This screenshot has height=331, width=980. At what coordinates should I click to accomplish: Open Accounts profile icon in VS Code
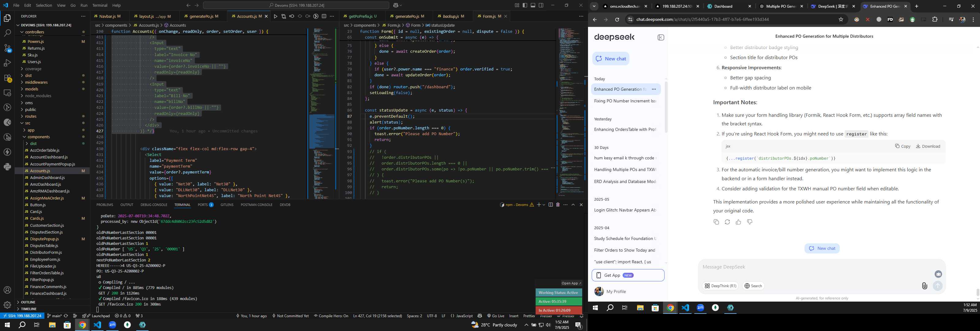point(7,290)
